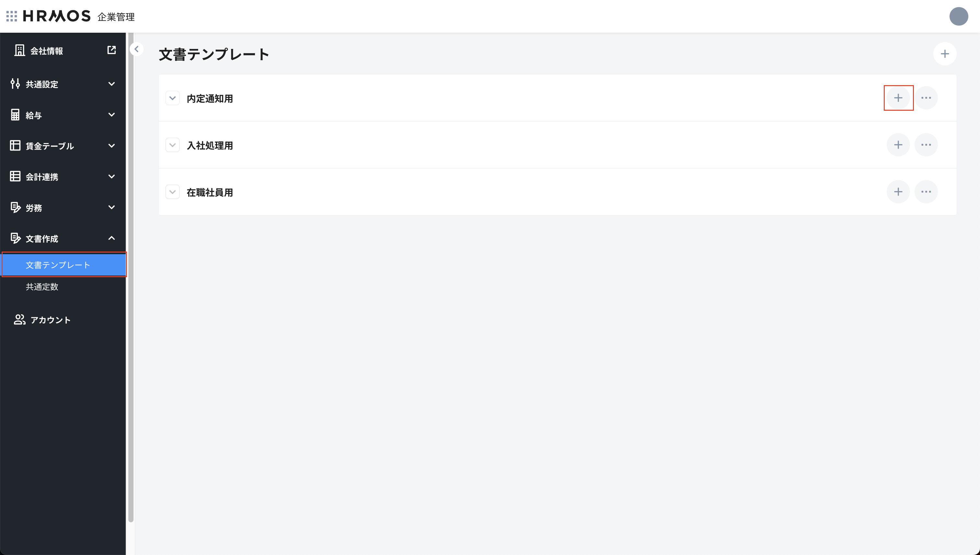This screenshot has width=980, height=555.
Task: Select the 労務 labor management icon
Action: (x=15, y=207)
